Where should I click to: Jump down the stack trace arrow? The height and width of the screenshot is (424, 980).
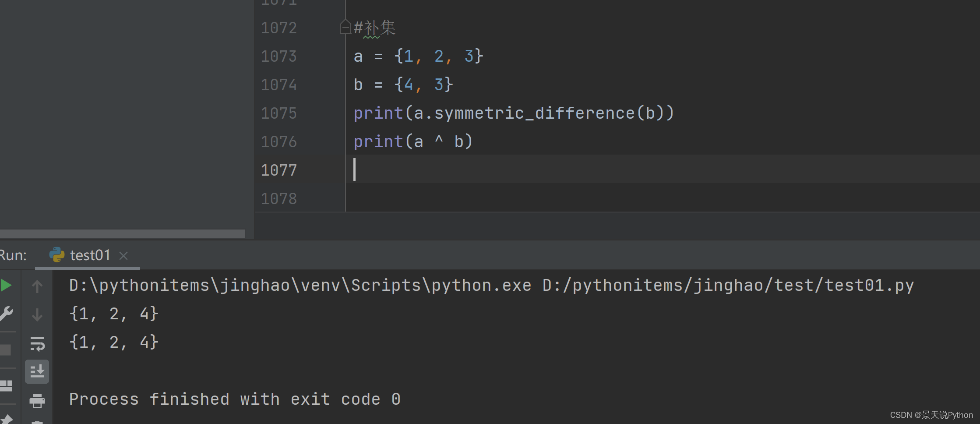coord(37,314)
